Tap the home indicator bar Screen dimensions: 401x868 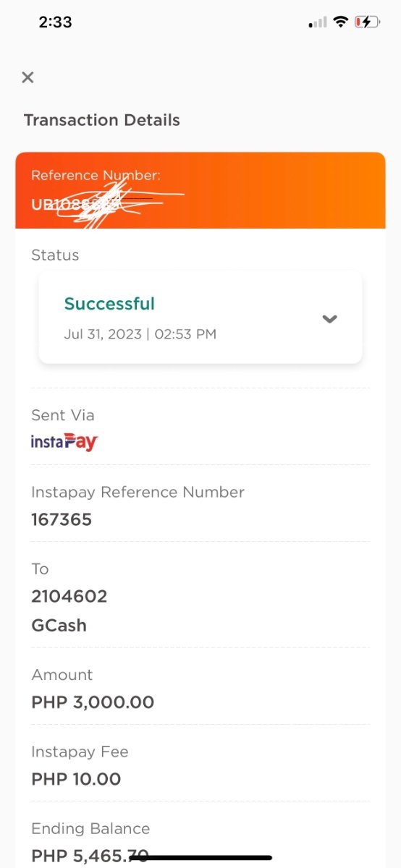[200, 858]
